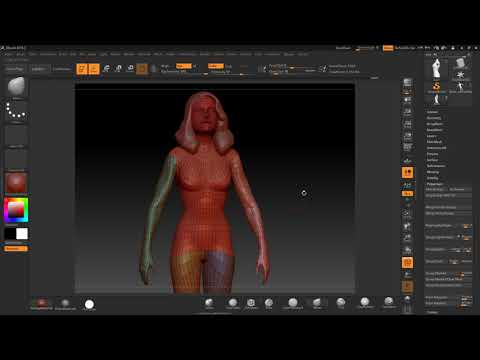Screen dimensions: 480x360
Task: Toggle the Gizmo 3D icon
Action: click(x=142, y=69)
